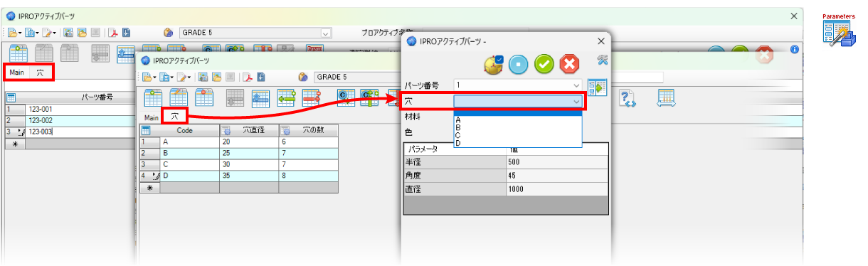
Task: Expand the パーツ番号 combo box in dialog
Action: [x=576, y=85]
